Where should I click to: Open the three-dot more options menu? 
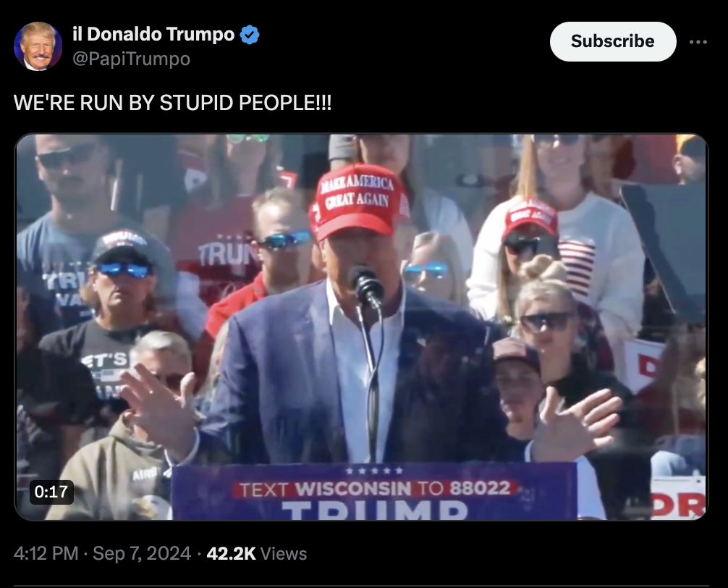698,42
